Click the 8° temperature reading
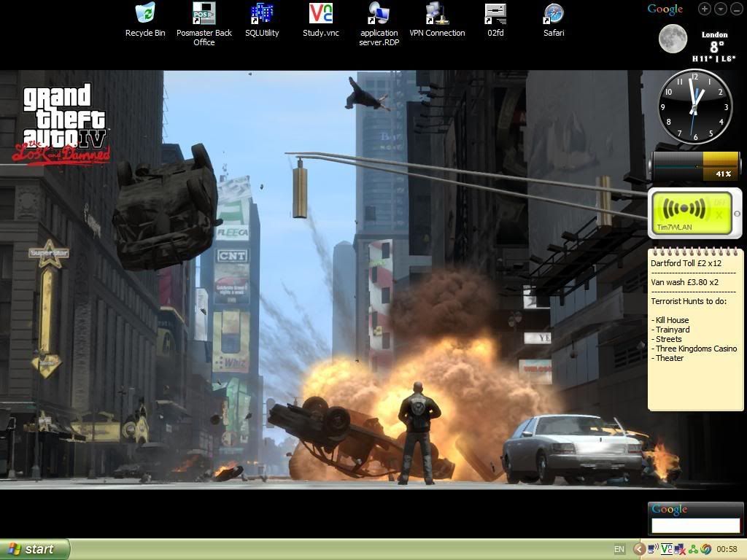The image size is (747, 560). (717, 47)
